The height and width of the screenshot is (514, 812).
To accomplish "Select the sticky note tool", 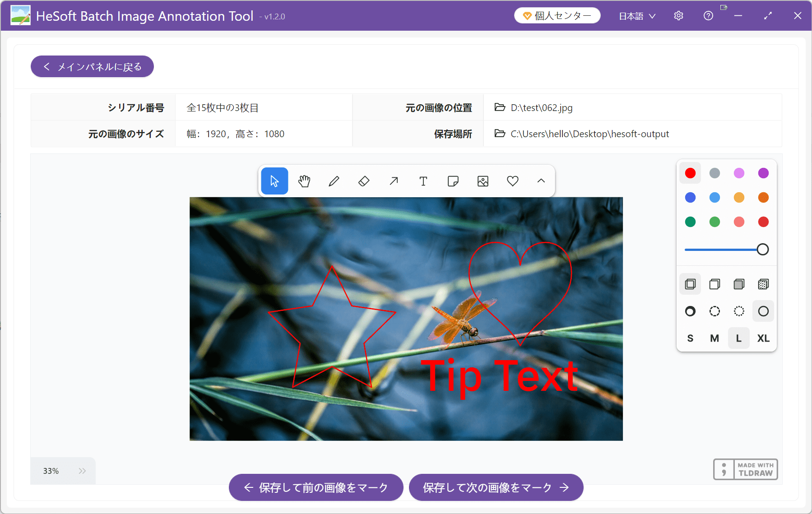I will [x=453, y=181].
